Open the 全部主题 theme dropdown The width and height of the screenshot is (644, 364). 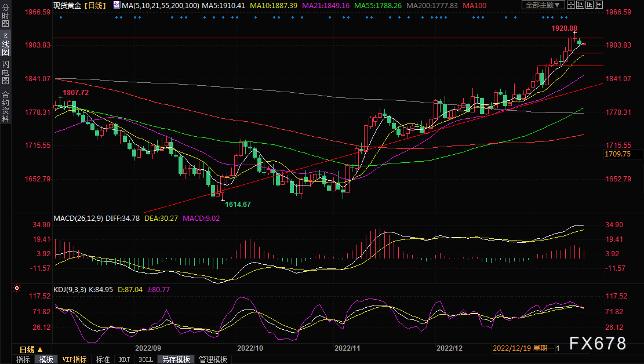543,5
